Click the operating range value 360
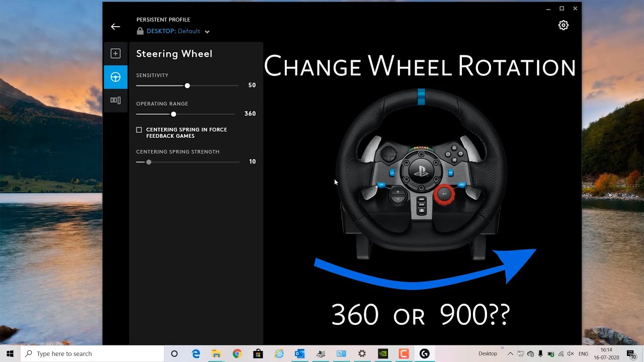 pos(250,114)
